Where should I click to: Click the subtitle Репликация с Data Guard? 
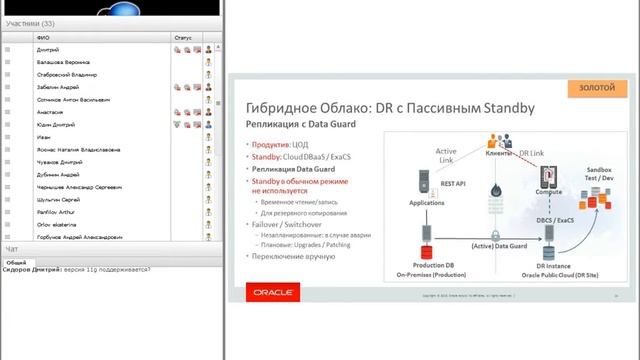(x=301, y=124)
